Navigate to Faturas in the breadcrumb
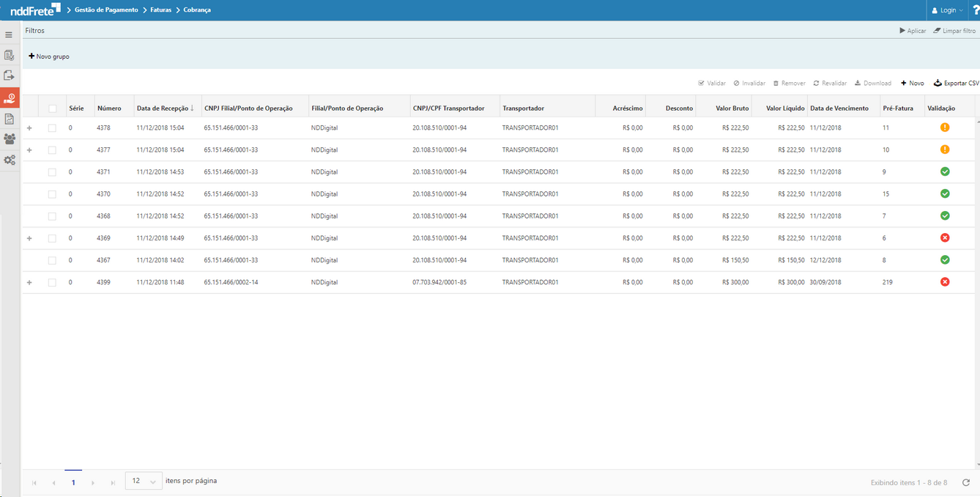The width and height of the screenshot is (980, 497). point(160,10)
